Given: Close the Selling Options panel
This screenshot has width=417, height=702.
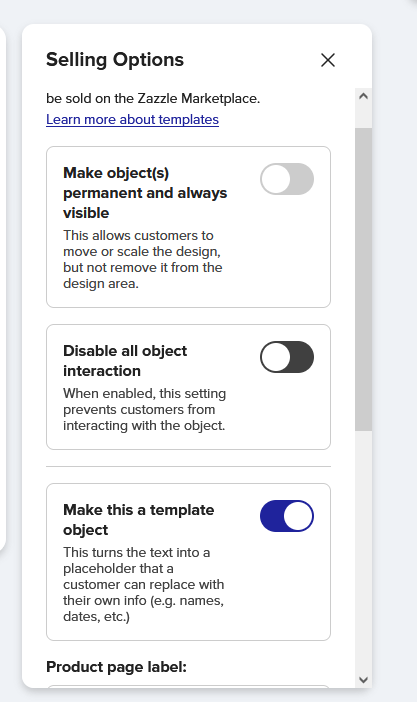Looking at the screenshot, I should (328, 60).
